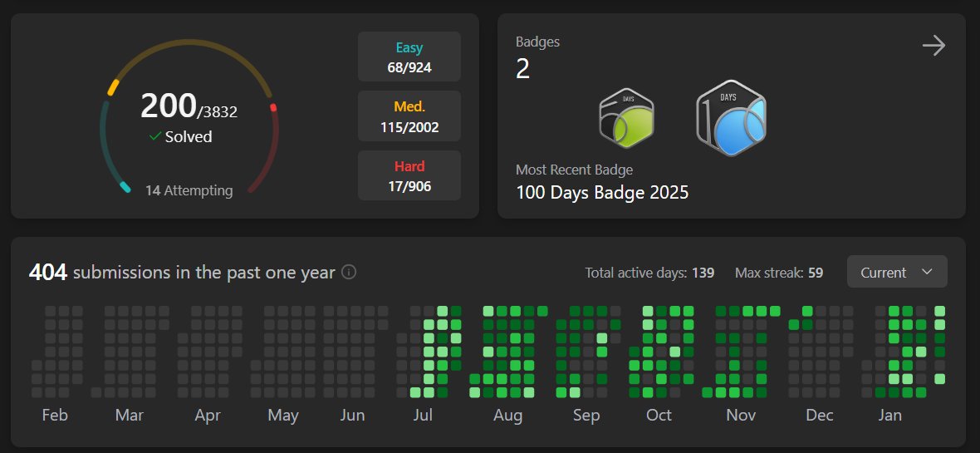
Task: Click the 50 Days green badge
Action: [626, 118]
